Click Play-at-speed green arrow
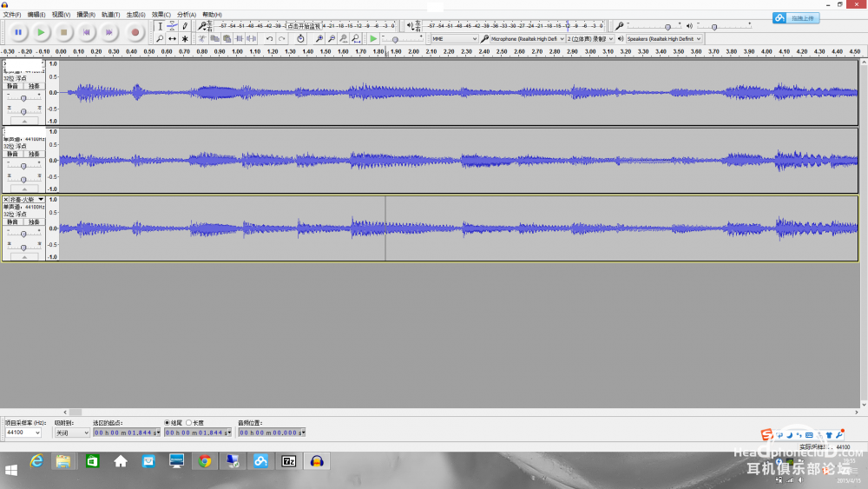The width and height of the screenshot is (868, 489). click(x=373, y=39)
